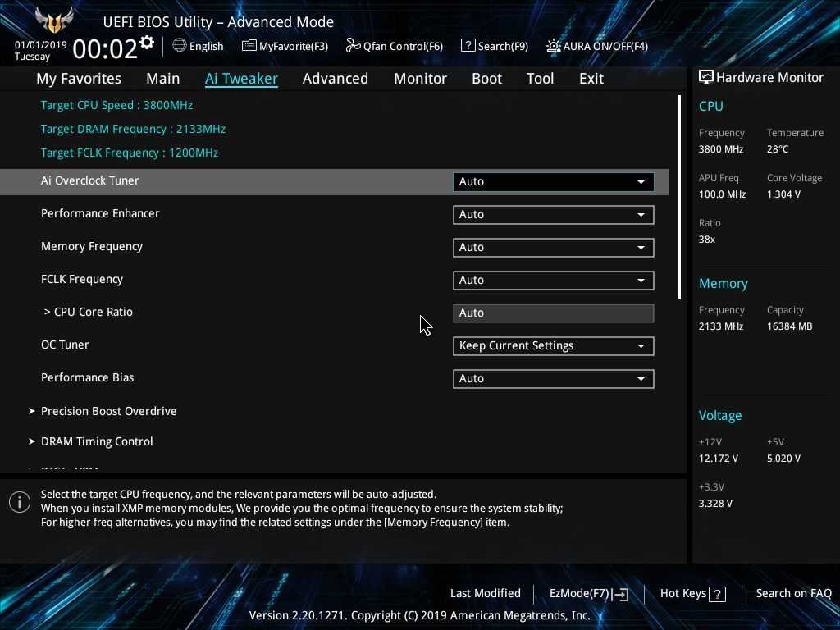Viewport: 840px width, 630px height.
Task: Click the Hardware Monitor icon
Action: tap(705, 77)
